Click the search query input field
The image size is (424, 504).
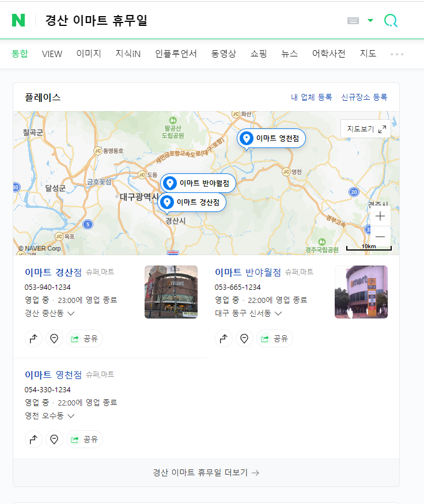[x=193, y=20]
